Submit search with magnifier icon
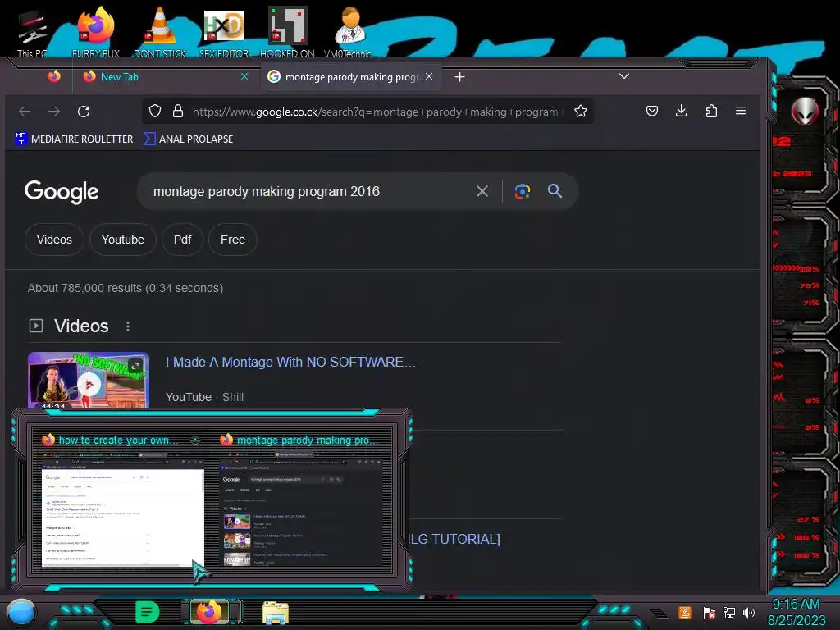 (x=555, y=190)
